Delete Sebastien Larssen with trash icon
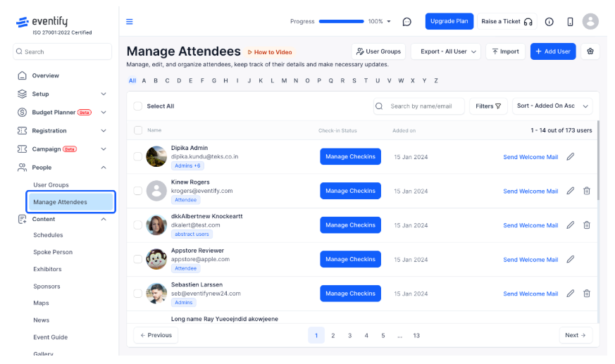615x364 pixels. [x=586, y=294]
